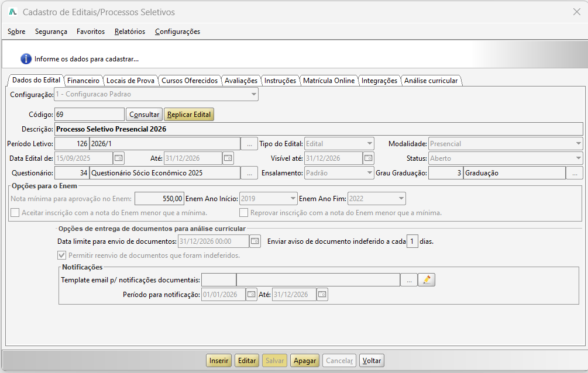Open lookup button for Grau Graduação
588x373 pixels.
(x=575, y=173)
